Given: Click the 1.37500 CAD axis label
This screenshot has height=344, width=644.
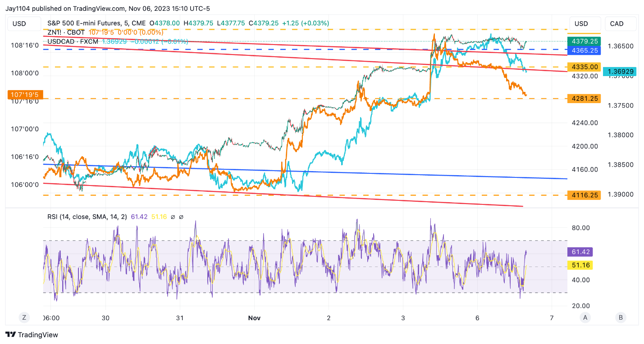Looking at the screenshot, I should coord(621,105).
